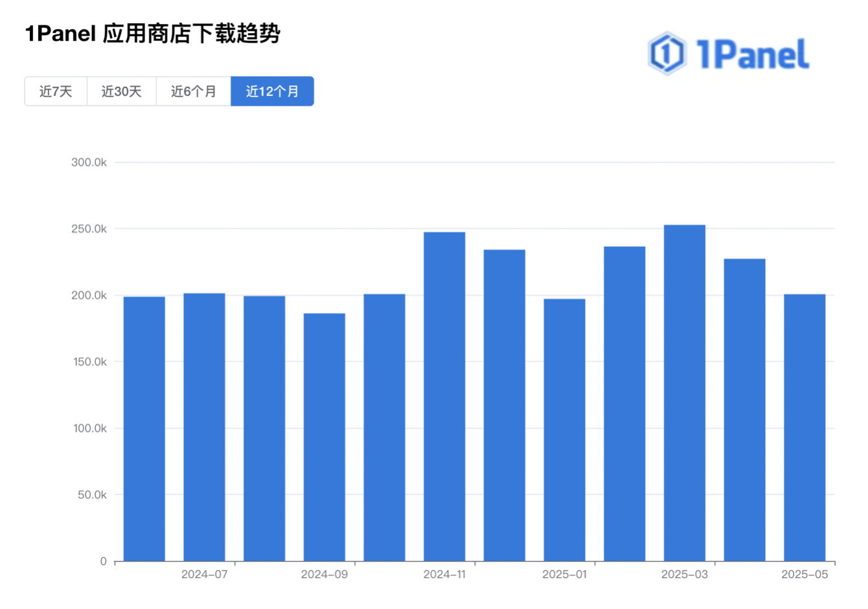Screen dimensions: 868x609
Task: Switch to the 近7天 tab
Action: point(56,91)
